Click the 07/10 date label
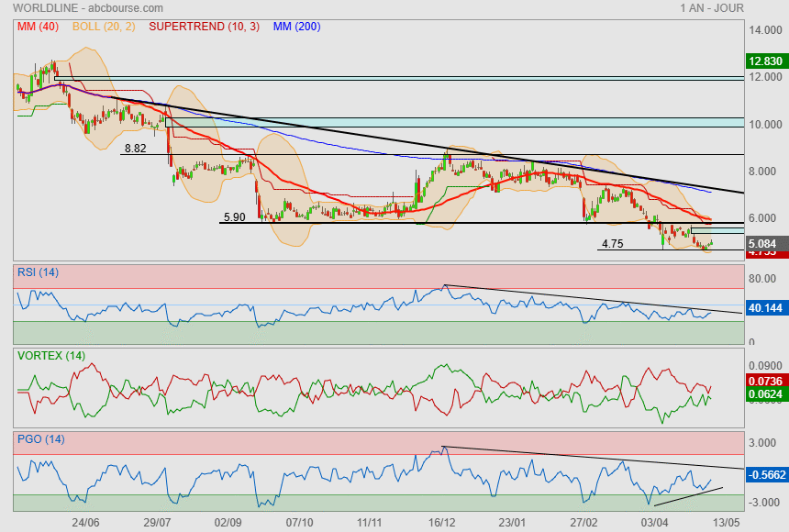This screenshot has height=532, width=789. pos(299,523)
